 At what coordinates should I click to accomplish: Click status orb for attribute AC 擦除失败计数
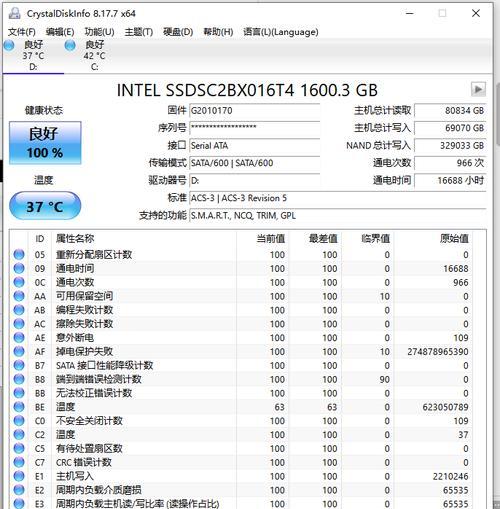tap(19, 324)
